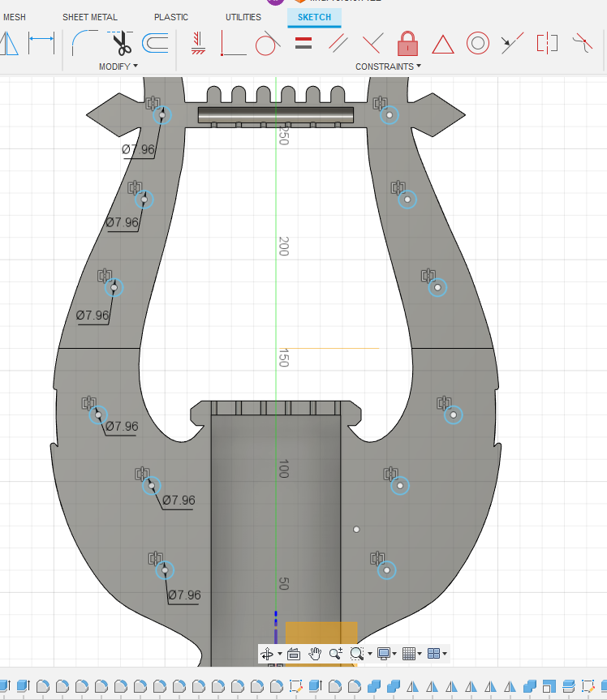Select the last sketch feature in timeline
This screenshot has width=607, height=700.
point(588,685)
